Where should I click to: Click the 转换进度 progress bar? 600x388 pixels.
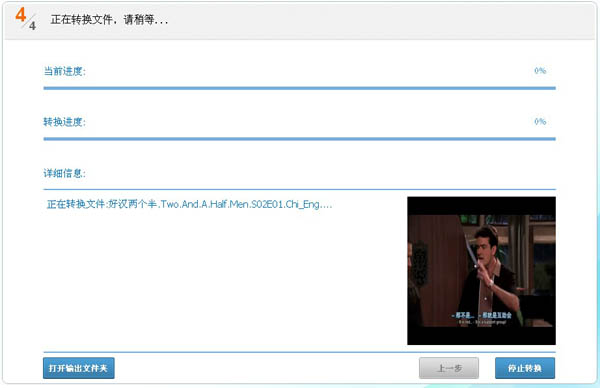300,139
